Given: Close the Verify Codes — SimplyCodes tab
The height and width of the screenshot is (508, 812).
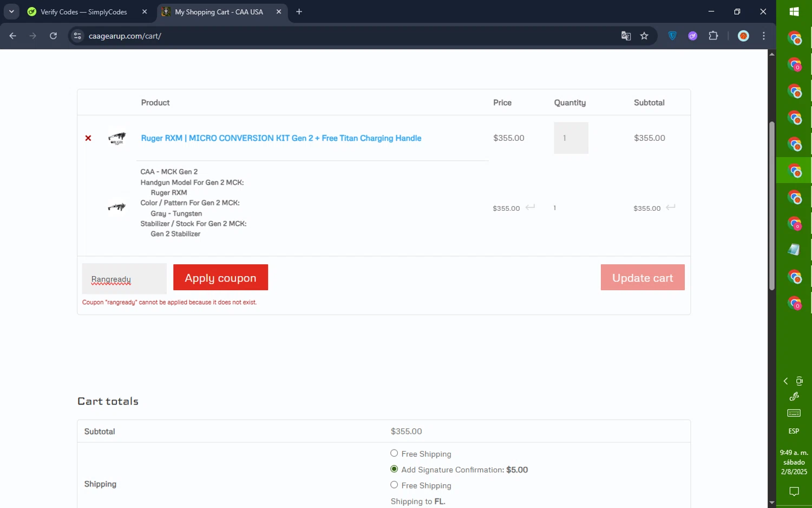Looking at the screenshot, I should (145, 11).
